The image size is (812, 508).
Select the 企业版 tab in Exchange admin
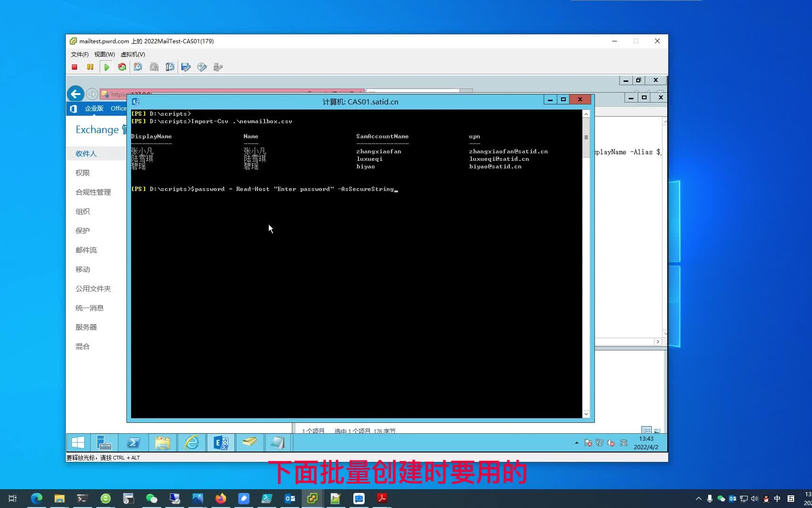[x=94, y=109]
